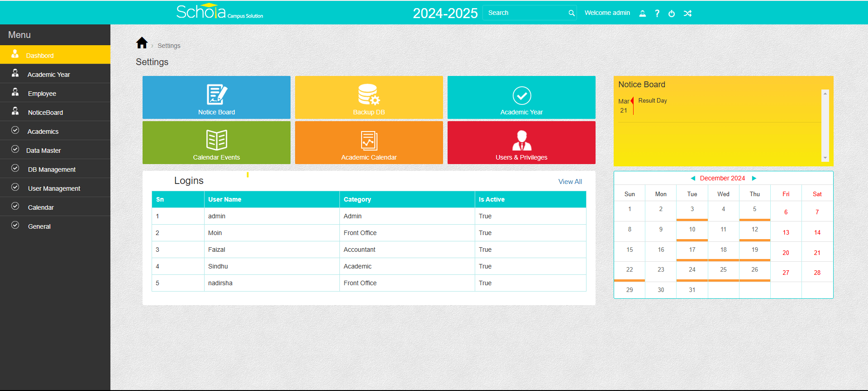The width and height of the screenshot is (868, 391).
Task: Select Dashbord in the side menu
Action: [x=40, y=56]
